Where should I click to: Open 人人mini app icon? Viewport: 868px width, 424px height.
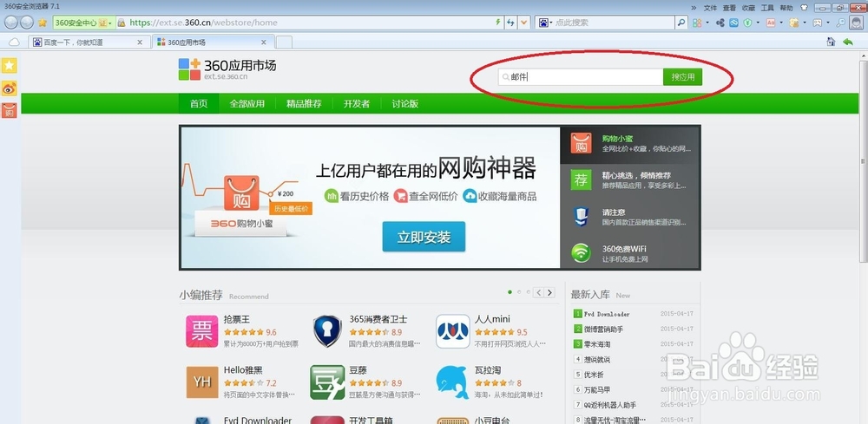(453, 331)
